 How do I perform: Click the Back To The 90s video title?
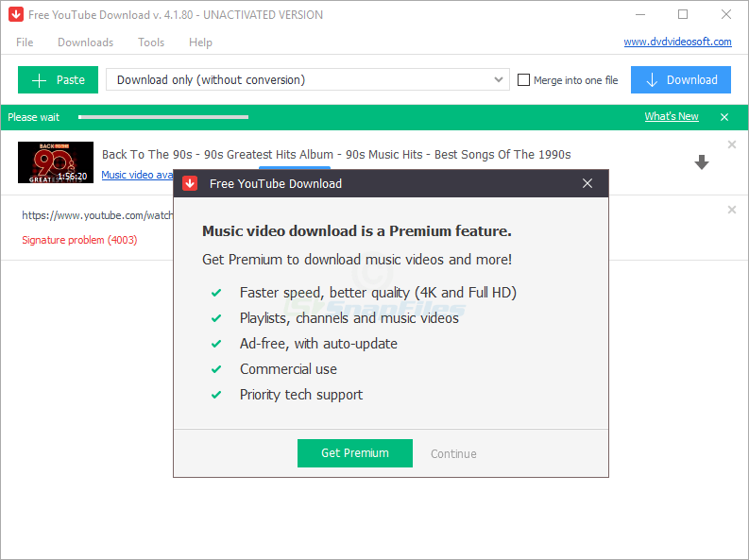click(x=336, y=155)
